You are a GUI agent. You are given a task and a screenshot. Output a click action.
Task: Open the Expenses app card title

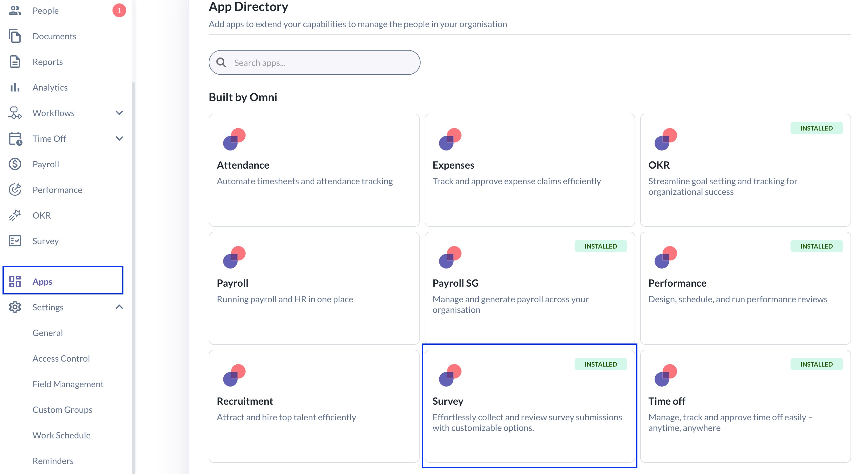point(453,165)
